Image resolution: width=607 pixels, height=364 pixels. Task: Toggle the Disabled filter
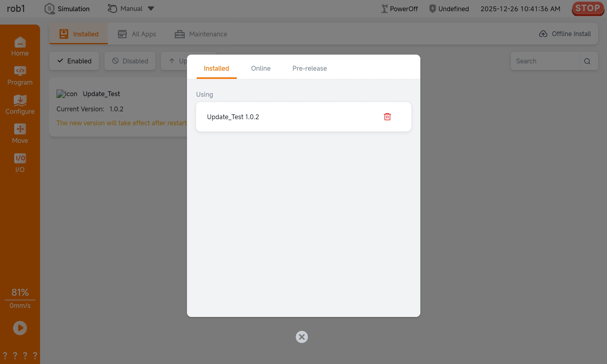[x=130, y=61]
